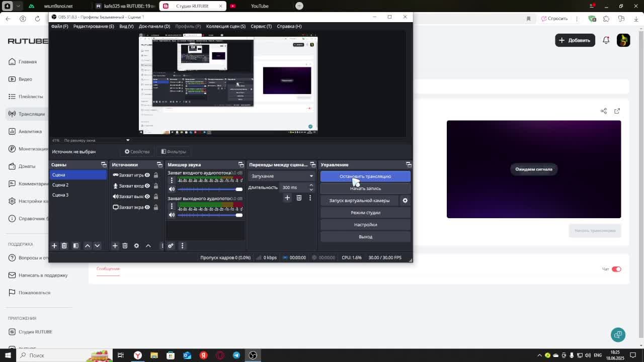Open the Затухание transition dropdown
The image size is (644, 362).
pos(281,176)
